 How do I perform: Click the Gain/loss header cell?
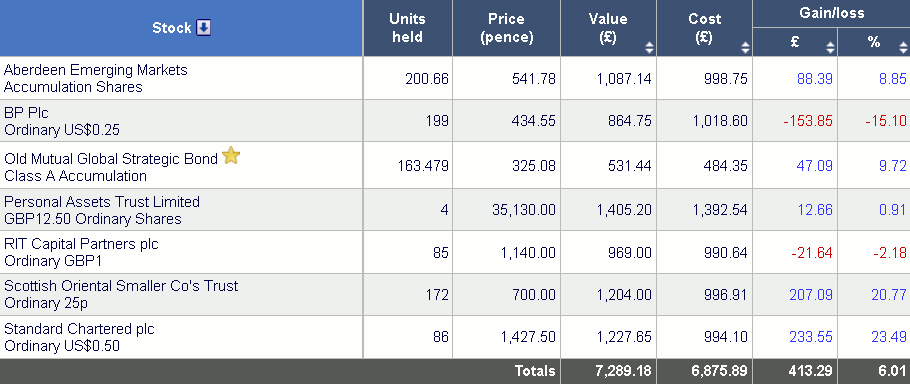[x=831, y=13]
